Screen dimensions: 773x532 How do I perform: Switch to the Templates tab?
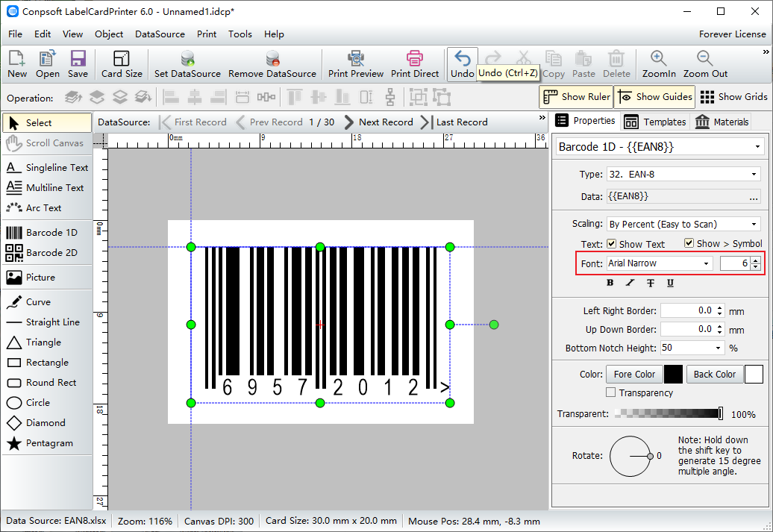tap(654, 122)
